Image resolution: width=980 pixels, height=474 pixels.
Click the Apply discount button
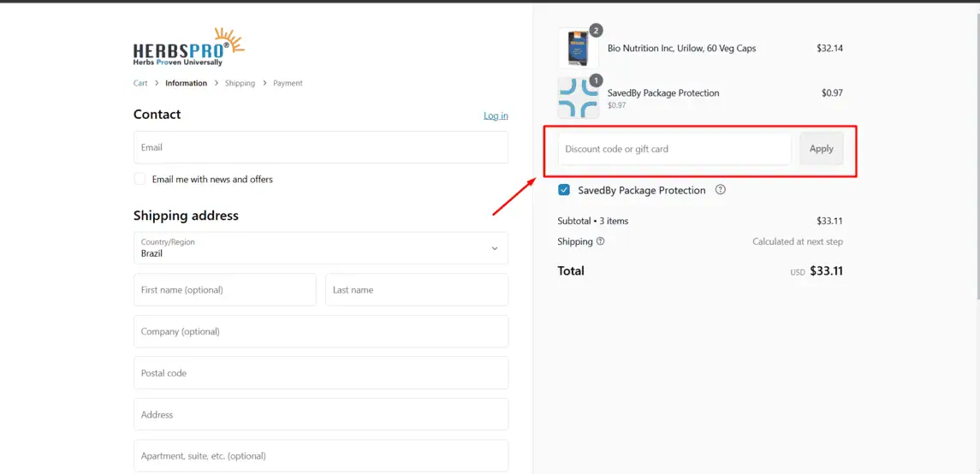point(822,149)
